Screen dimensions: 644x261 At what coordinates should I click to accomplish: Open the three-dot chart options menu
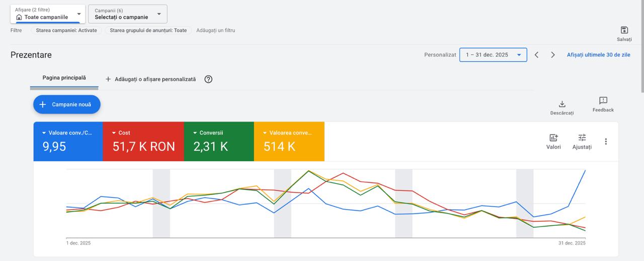(x=606, y=142)
